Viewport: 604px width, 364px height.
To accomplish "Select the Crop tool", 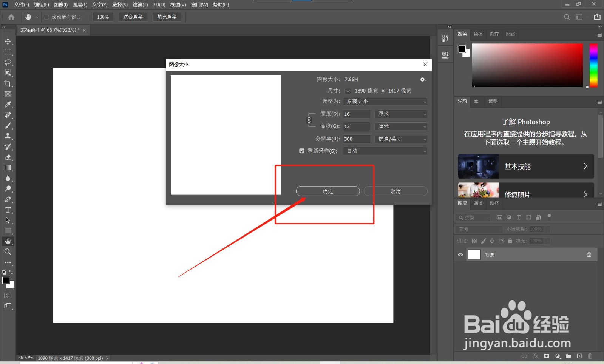I will tap(8, 83).
